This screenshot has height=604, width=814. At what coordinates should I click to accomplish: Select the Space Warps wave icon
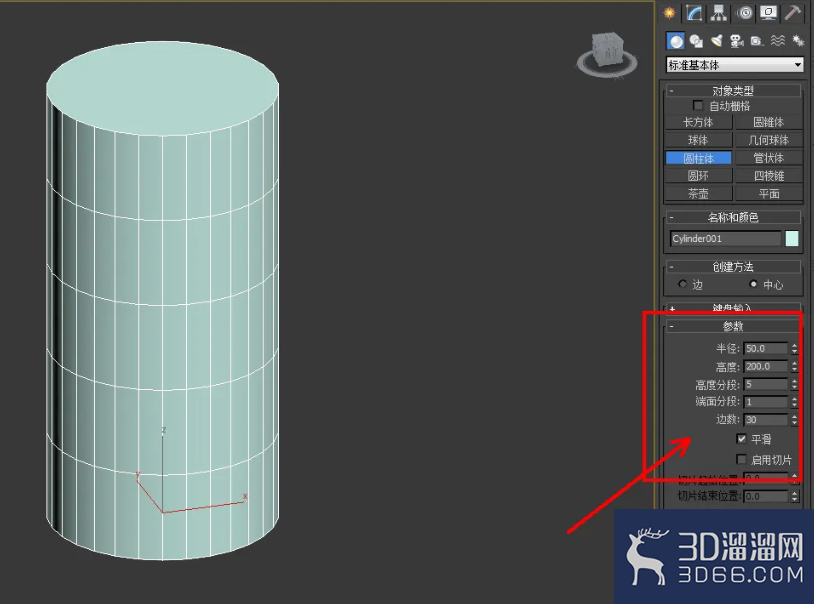coord(778,41)
